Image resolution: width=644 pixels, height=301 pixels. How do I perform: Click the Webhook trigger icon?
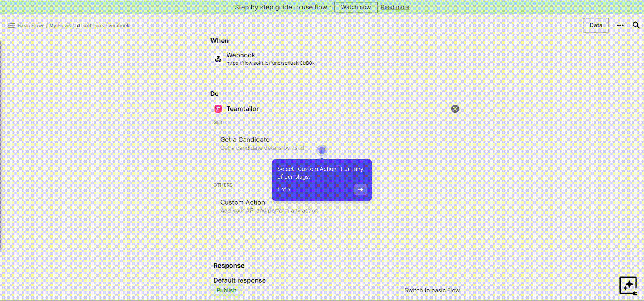coord(218,59)
